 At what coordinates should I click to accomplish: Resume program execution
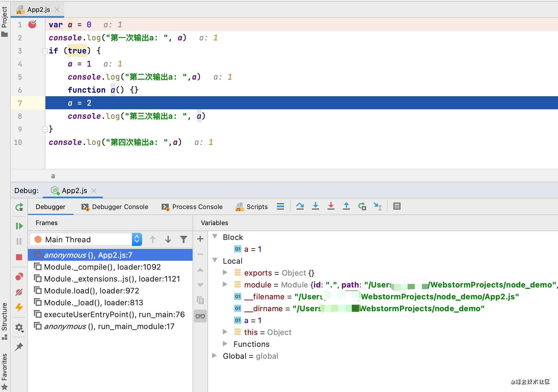click(19, 226)
